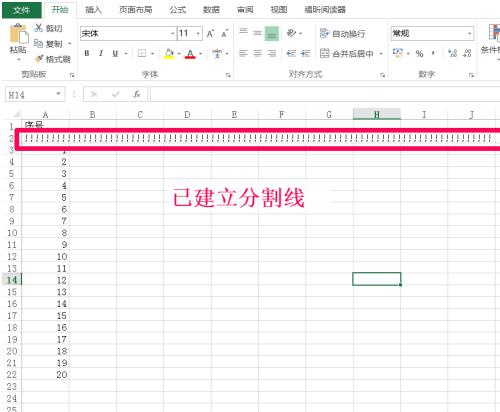Toggle underline formatting U
500x412 pixels.
click(x=115, y=53)
